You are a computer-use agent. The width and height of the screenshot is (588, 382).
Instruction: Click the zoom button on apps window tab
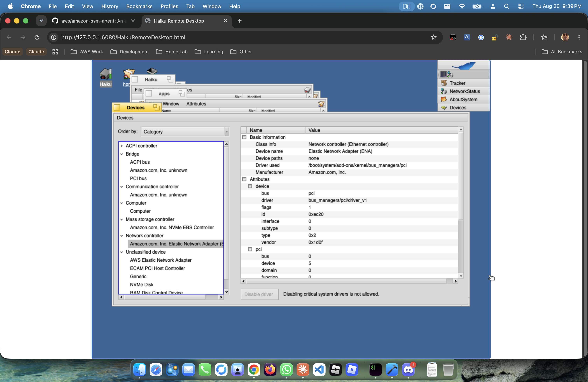[x=182, y=93]
